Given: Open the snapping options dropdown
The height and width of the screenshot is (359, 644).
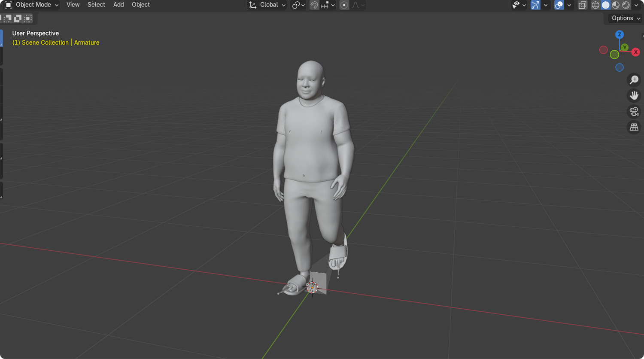Looking at the screenshot, I should click(x=328, y=5).
